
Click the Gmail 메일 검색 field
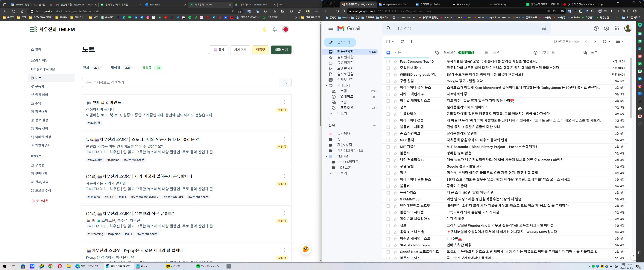(x=467, y=28)
